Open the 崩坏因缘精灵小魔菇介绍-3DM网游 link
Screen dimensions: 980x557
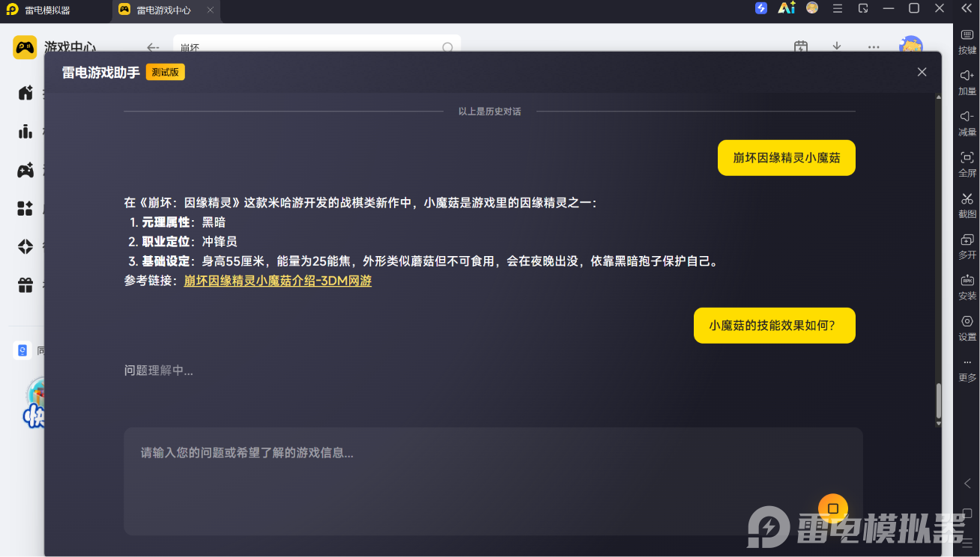tap(278, 281)
